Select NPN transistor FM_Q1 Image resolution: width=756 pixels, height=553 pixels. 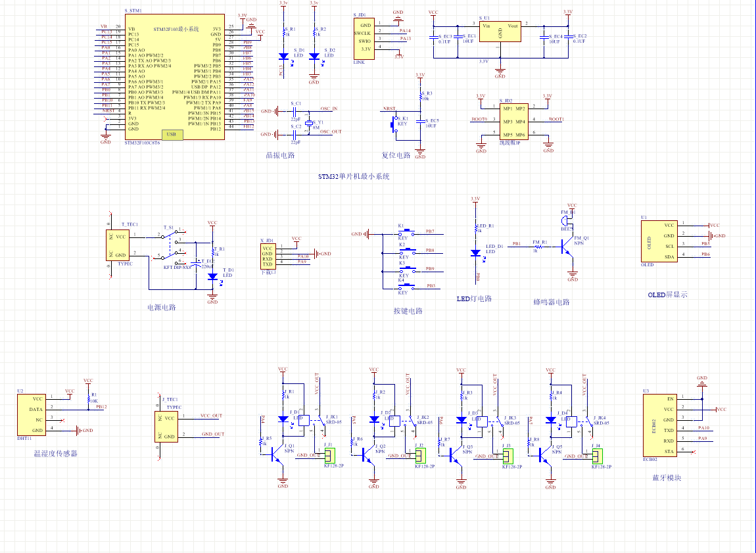[x=567, y=247]
